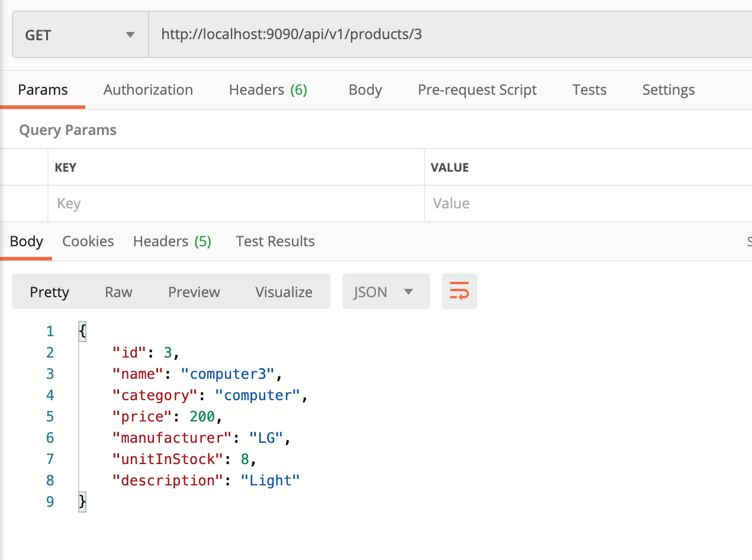Click the "price" key
This screenshot has width=752, height=560.
142,417
